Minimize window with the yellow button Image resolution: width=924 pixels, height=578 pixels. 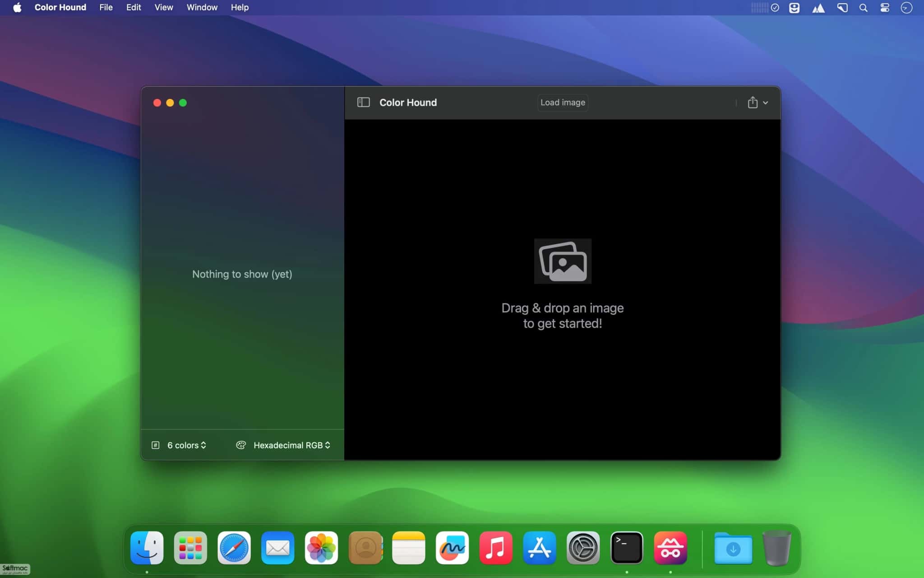[170, 103]
